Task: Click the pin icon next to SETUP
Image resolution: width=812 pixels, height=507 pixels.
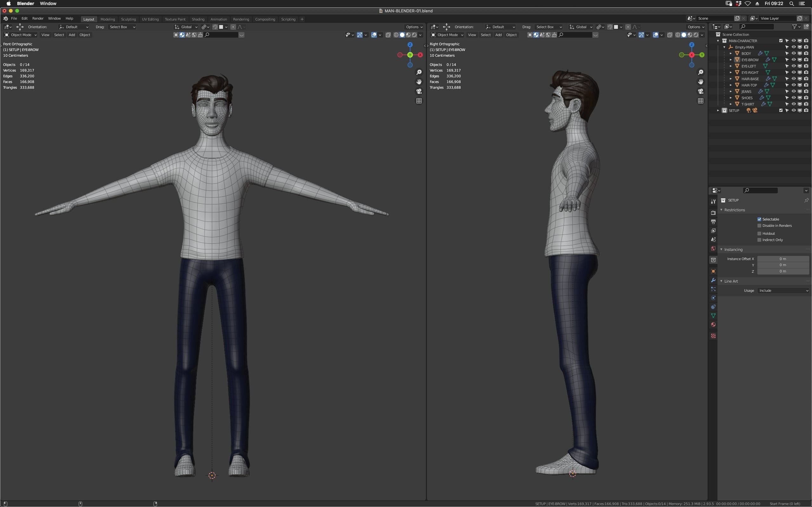Action: (806, 200)
